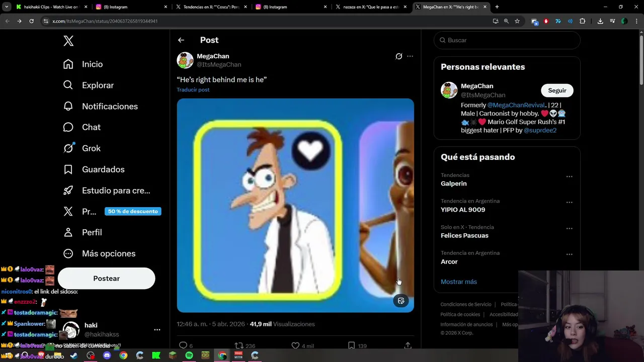This screenshot has width=644, height=362.
Task: Click Traducir post link
Action: tap(193, 89)
